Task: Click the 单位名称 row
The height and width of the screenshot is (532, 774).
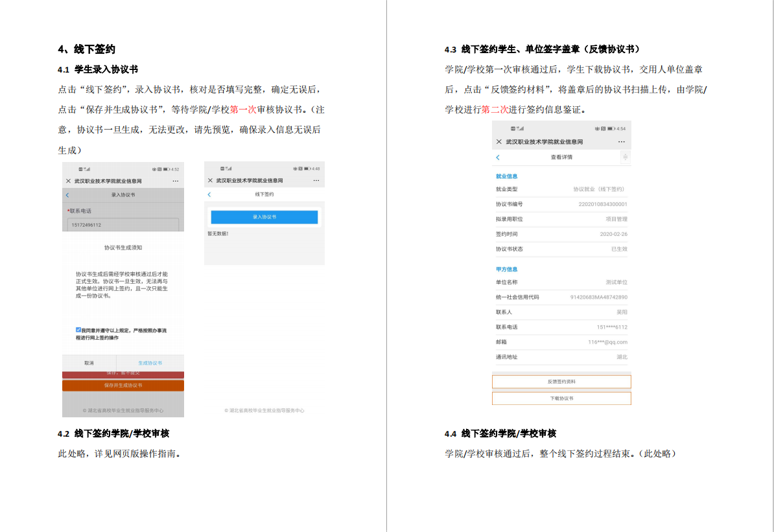Action: coord(561,283)
